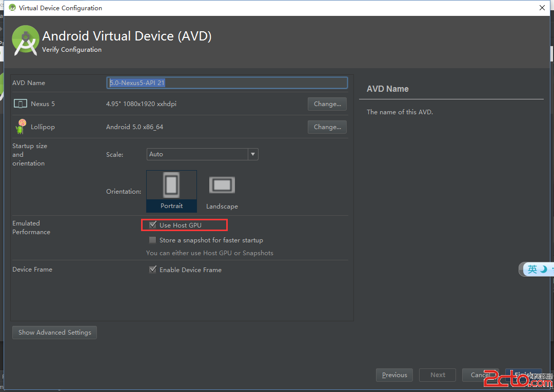This screenshot has height=392, width=554.
Task: Click the input method language indicator
Action: 533,269
